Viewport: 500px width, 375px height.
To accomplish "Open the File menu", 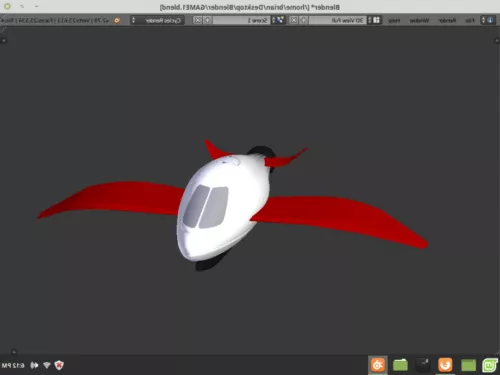I will [x=469, y=21].
